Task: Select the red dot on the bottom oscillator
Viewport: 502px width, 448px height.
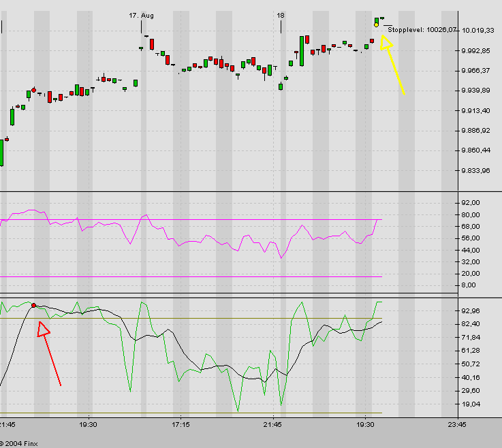Action: point(34,306)
